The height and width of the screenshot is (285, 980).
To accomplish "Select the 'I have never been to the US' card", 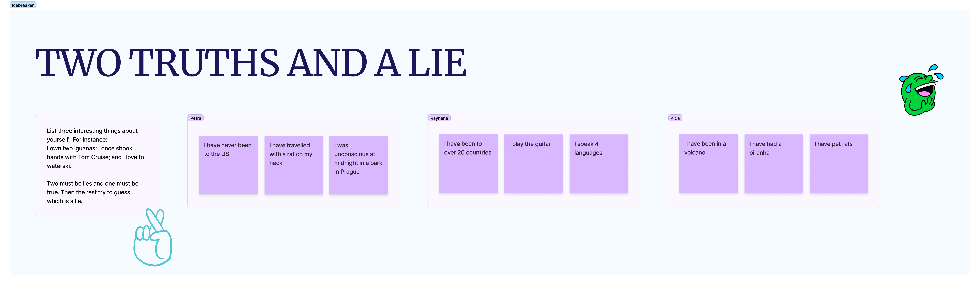I will pos(227,166).
